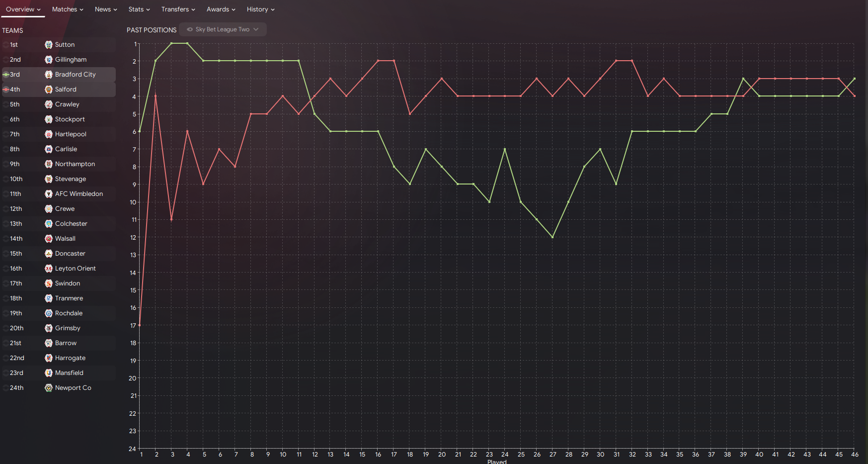Click the green line marker beside 3rd
This screenshot has height=464, width=868.
(x=6, y=75)
